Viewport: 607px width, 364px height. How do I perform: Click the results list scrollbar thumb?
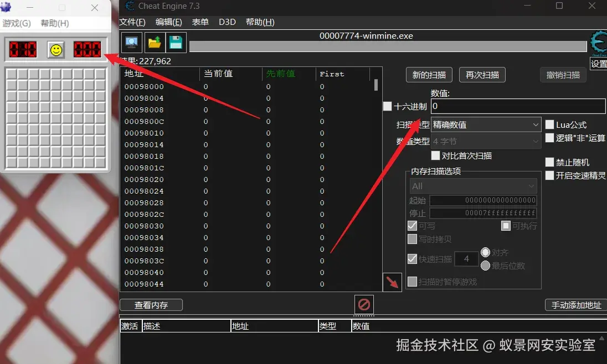tap(376, 85)
